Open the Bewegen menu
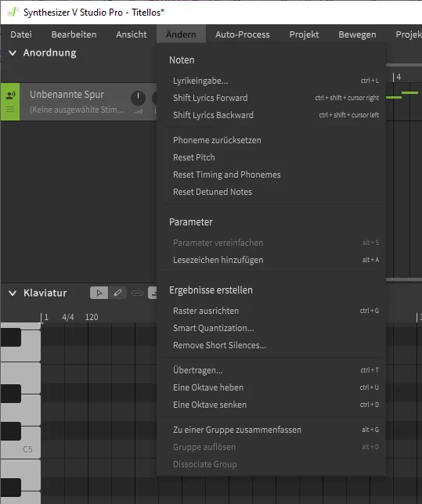The width and height of the screenshot is (422, 504). tap(357, 34)
